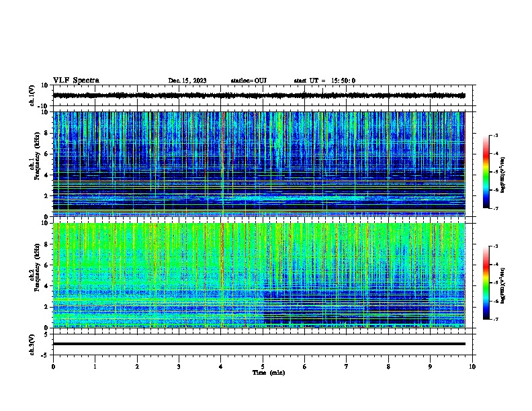Viewport: 532px width, 411px height.
Task: Click tick label 4 on Time axis
Action: click(x=221, y=367)
